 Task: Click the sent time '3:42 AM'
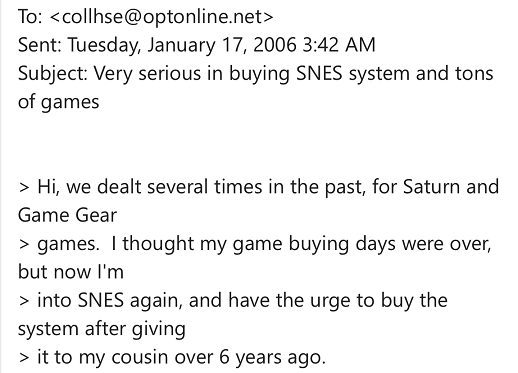point(339,45)
